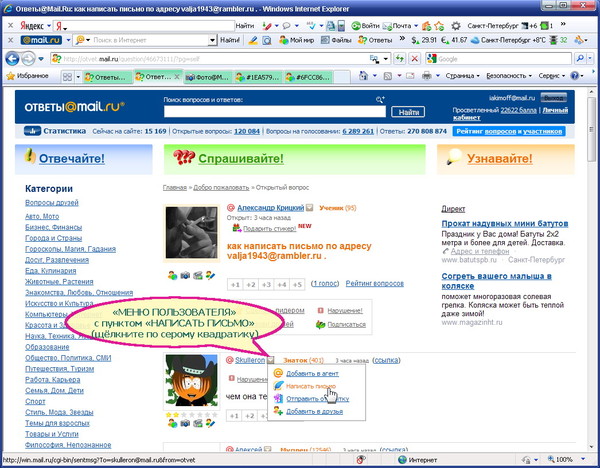Go back with the browser Back arrow

[12, 59]
